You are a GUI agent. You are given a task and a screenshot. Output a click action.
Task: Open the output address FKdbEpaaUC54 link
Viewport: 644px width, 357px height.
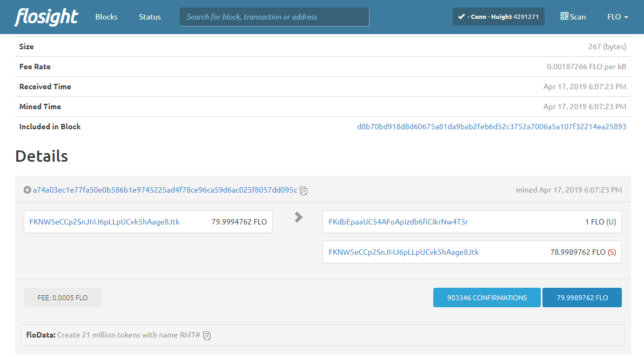[x=398, y=222]
